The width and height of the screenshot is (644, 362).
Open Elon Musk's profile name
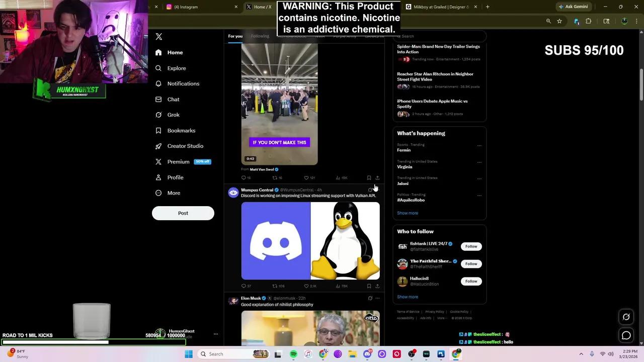(251, 298)
